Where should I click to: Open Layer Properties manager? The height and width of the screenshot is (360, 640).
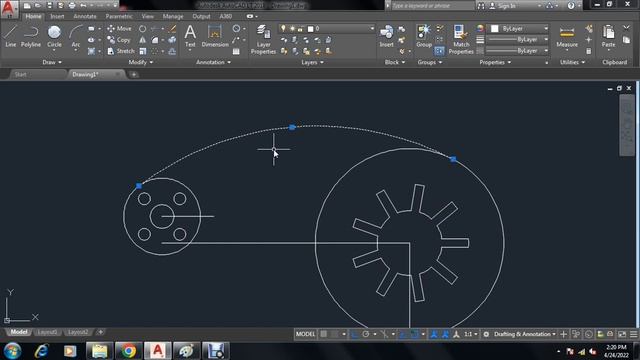pyautogui.click(x=263, y=40)
